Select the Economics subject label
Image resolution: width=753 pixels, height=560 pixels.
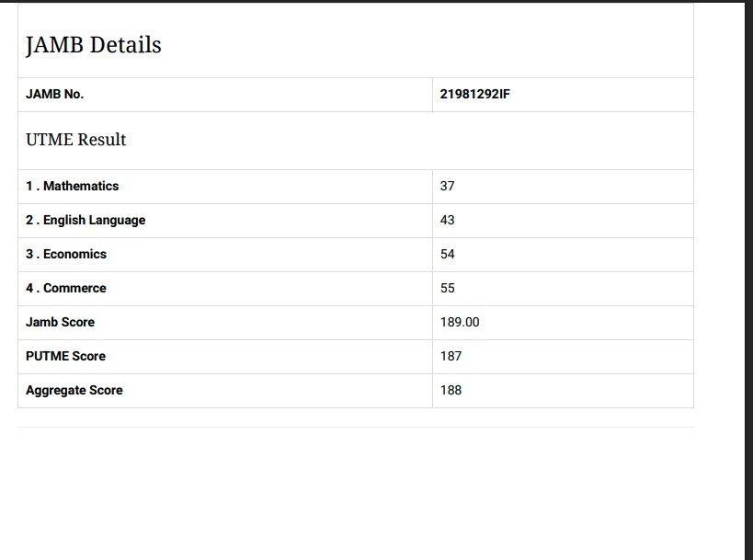(66, 254)
